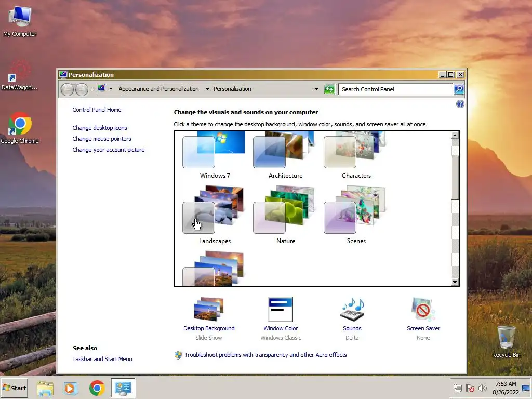Open Troubleshoot transparency and Aero effects link
Image resolution: width=532 pixels, height=399 pixels.
265,355
